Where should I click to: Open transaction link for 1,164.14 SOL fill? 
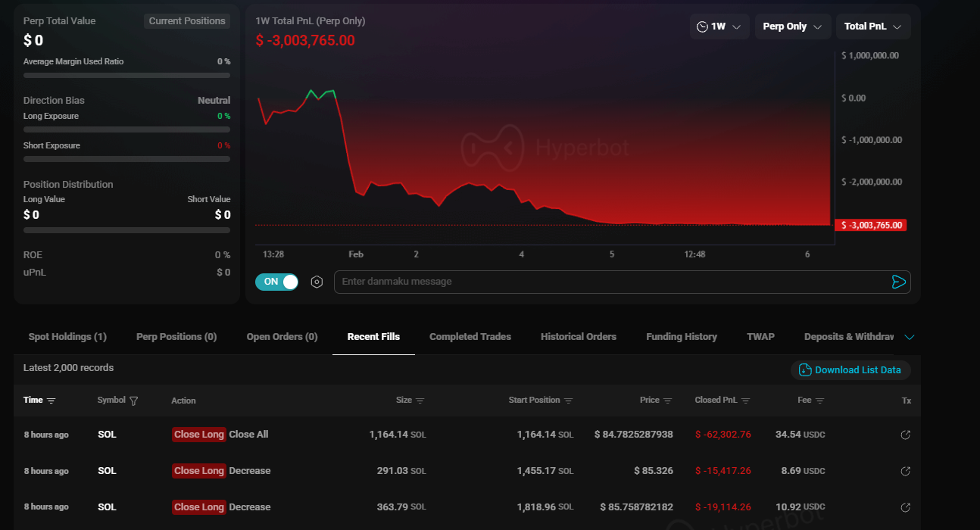[x=905, y=435]
